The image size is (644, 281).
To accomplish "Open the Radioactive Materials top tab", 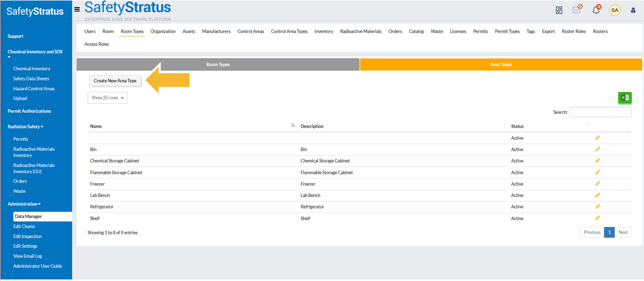I will (x=361, y=31).
